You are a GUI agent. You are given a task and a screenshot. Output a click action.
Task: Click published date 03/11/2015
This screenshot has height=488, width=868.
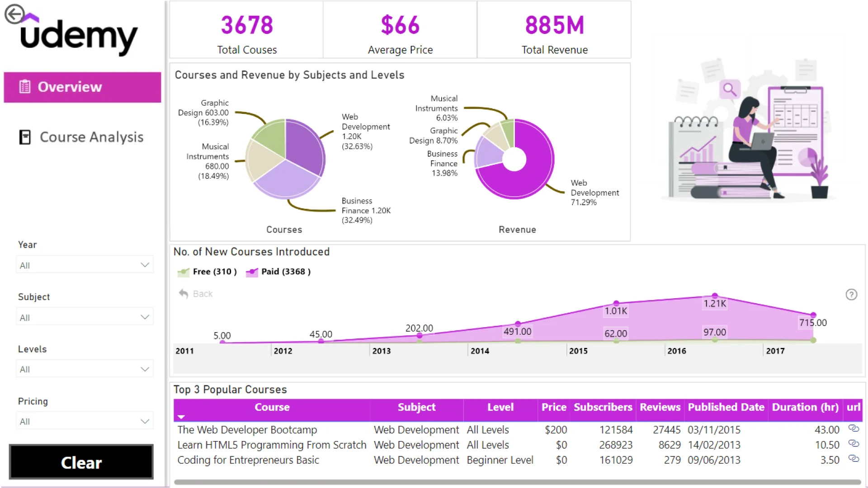click(714, 430)
